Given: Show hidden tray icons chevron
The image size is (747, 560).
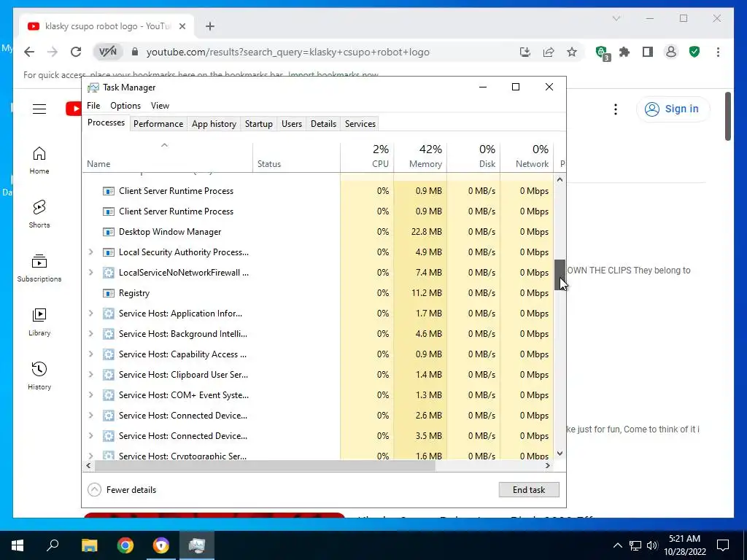Looking at the screenshot, I should pyautogui.click(x=617, y=545).
